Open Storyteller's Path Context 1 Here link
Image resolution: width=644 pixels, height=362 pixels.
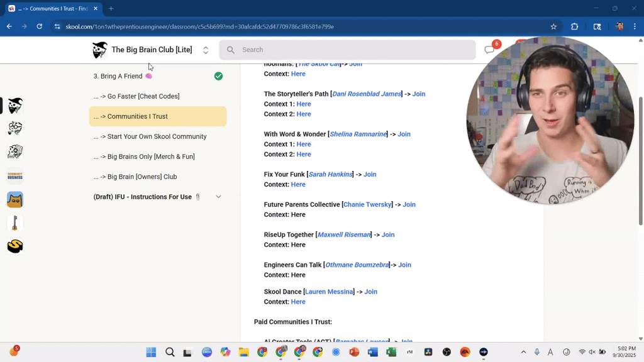point(304,104)
